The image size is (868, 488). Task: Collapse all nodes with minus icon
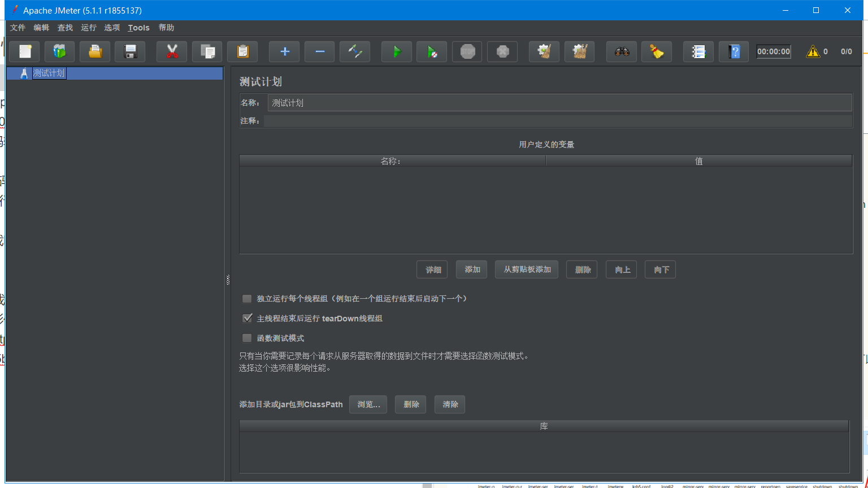pos(320,51)
